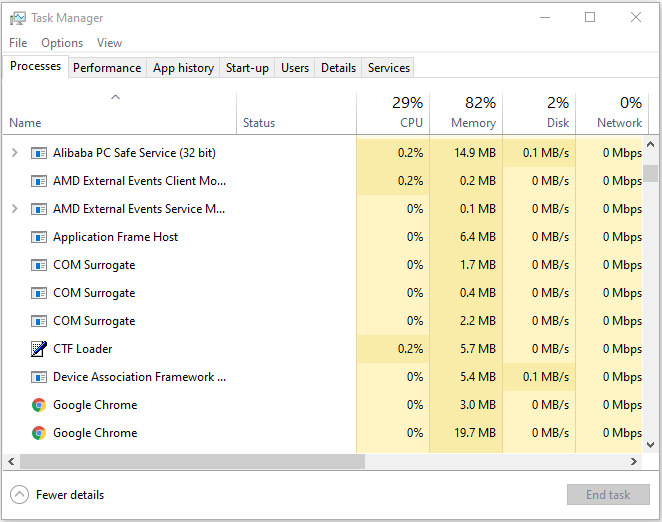
Task: Click the horizontal scrollbar left arrow
Action: click(x=11, y=462)
